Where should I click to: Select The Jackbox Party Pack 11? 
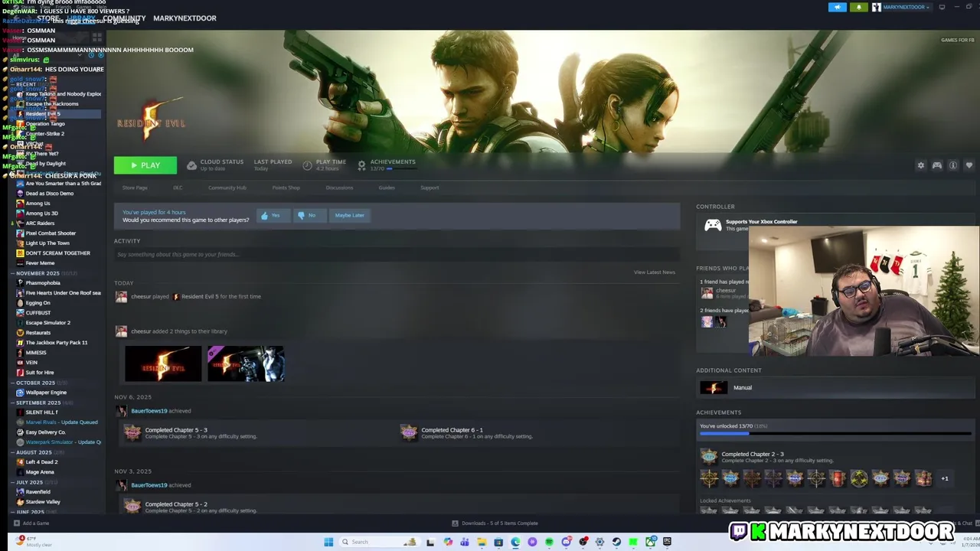(57, 343)
